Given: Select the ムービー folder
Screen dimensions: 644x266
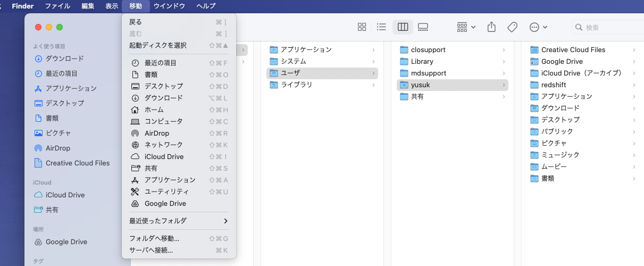Looking at the screenshot, I should (x=583, y=167).
